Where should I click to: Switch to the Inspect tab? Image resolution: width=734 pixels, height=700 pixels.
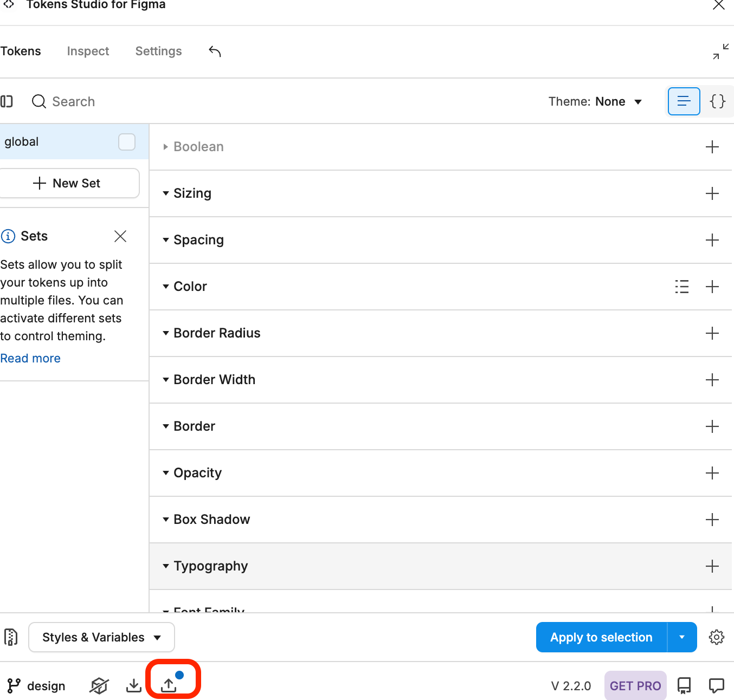pos(88,51)
